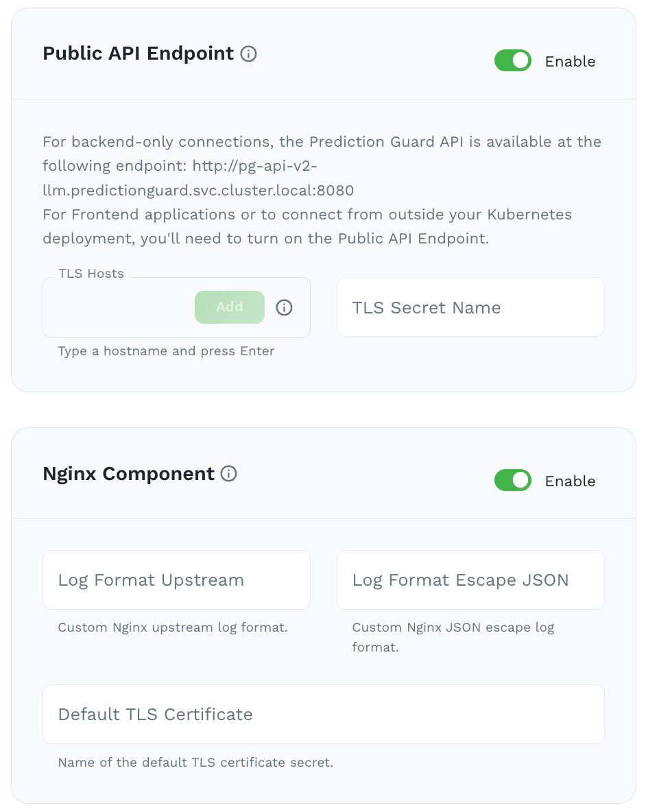Click the default TLS certificate secret helper text
Image resolution: width=646 pixels, height=812 pixels.
195,763
